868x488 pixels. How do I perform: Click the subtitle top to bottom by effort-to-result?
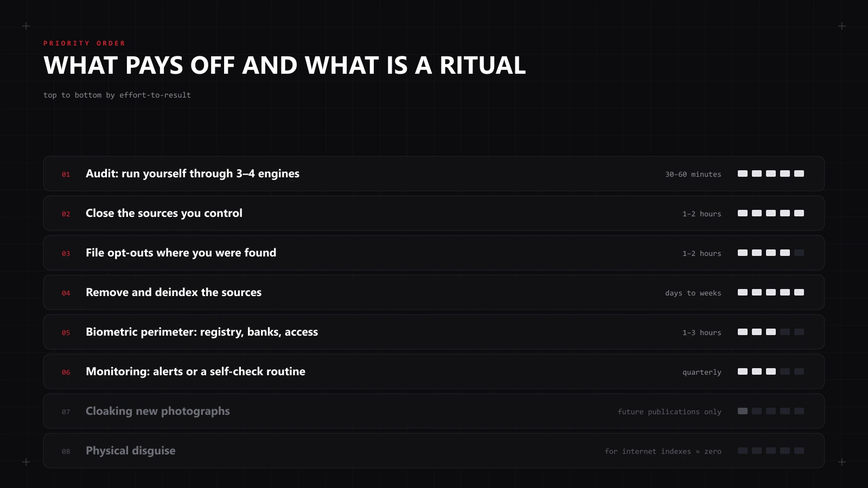click(117, 95)
